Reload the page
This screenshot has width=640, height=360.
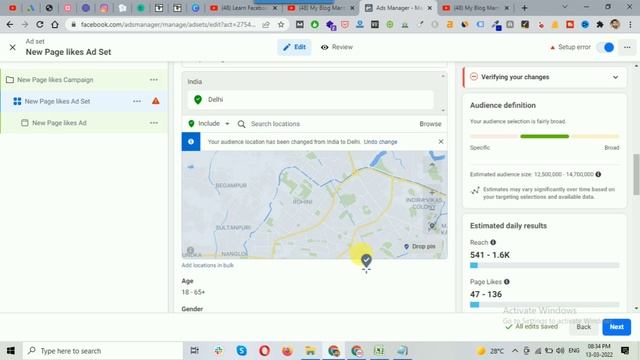[x=40, y=25]
